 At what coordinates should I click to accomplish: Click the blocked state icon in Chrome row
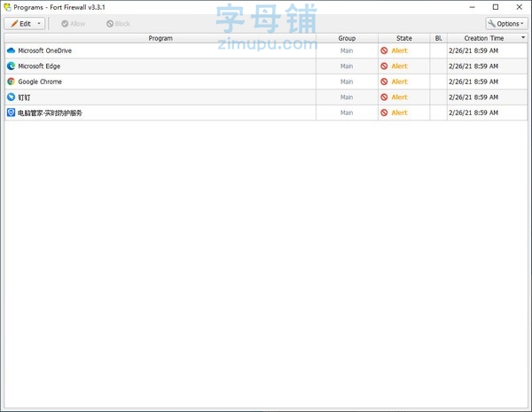click(x=384, y=82)
